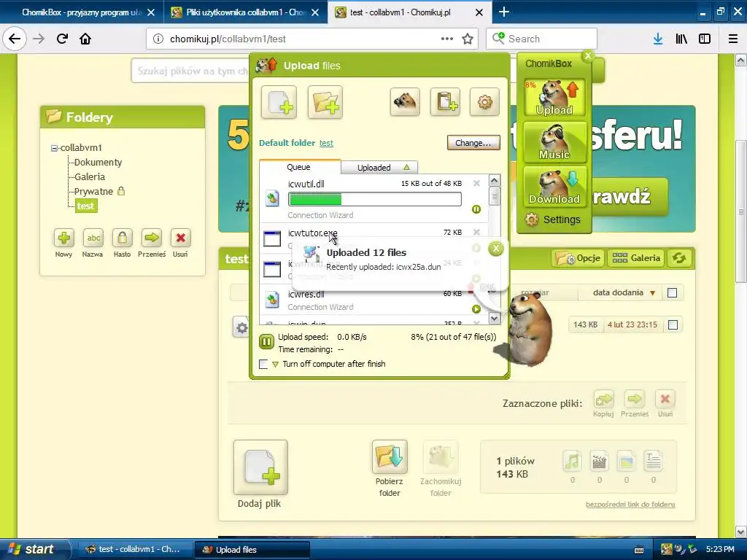Click the Nazwa rename folder icon
This screenshot has height=560, width=747.
click(x=93, y=238)
